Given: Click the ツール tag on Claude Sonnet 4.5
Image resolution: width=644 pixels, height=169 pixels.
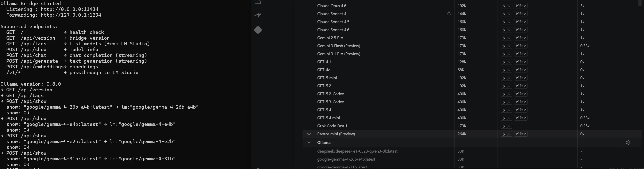Looking at the screenshot, I should coord(506,22).
